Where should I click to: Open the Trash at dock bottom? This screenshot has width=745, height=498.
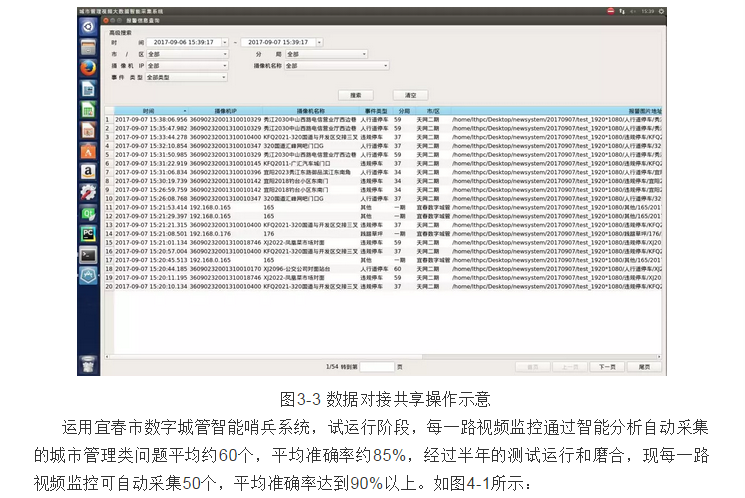click(88, 365)
